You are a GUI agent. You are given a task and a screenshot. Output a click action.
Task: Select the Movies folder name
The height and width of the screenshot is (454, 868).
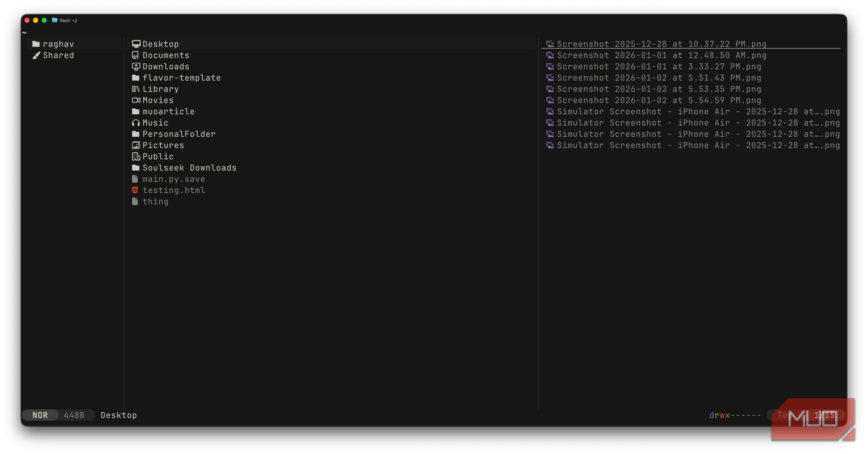[x=158, y=100]
